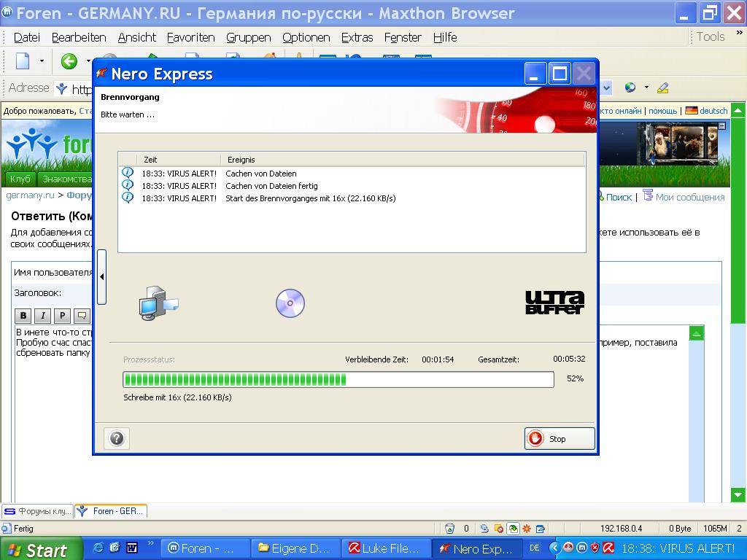Toggle italic formatting I in forum editor
The image size is (747, 560).
(x=43, y=316)
